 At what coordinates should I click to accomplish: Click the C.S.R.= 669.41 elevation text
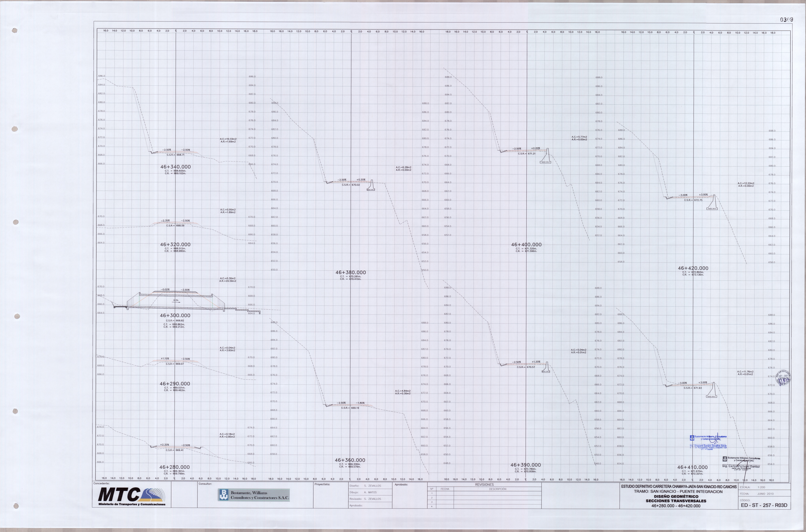175,450
